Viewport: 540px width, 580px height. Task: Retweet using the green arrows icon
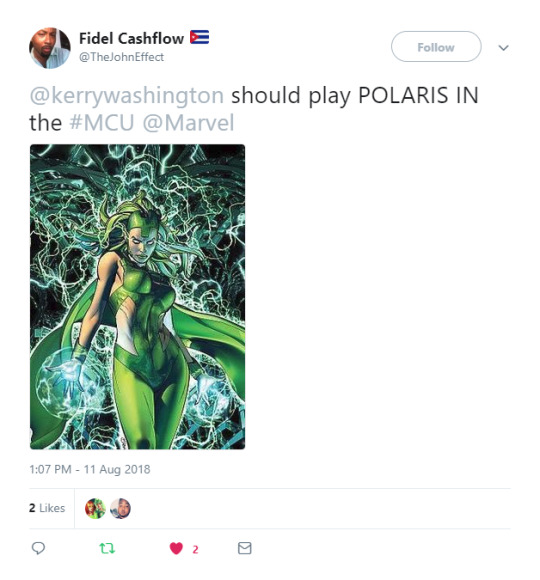tap(107, 548)
